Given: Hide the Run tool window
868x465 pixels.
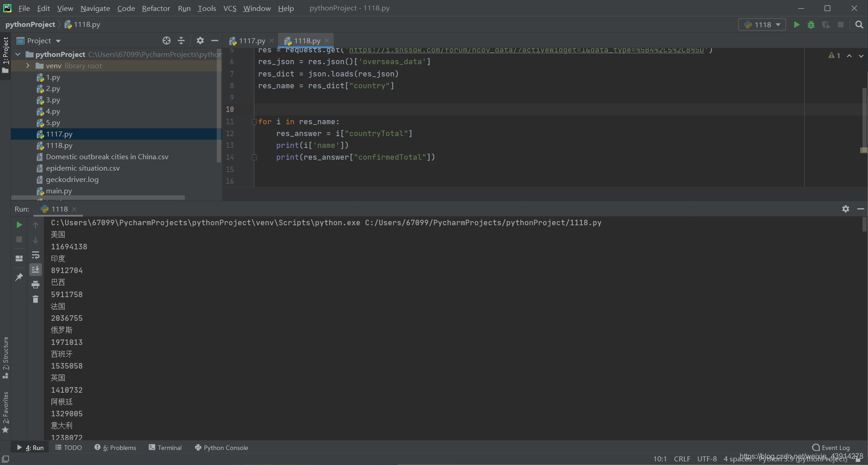Looking at the screenshot, I should tap(861, 209).
